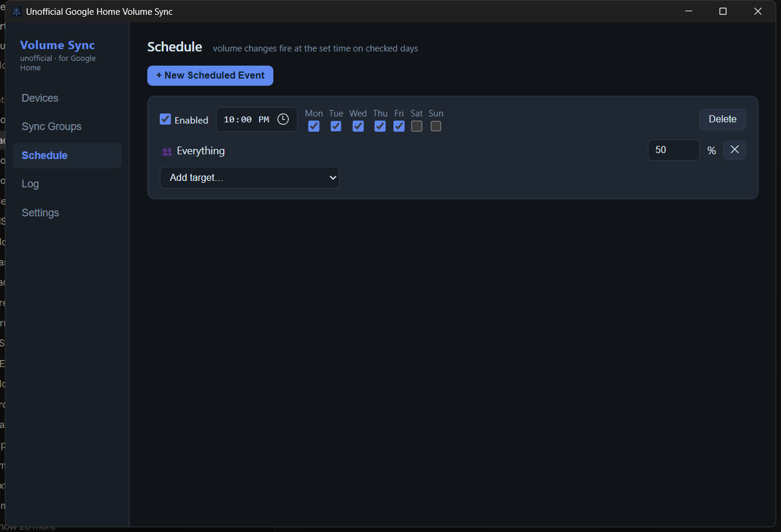Click the app icon in title bar
Image resolution: width=781 pixels, height=532 pixels.
pos(17,12)
